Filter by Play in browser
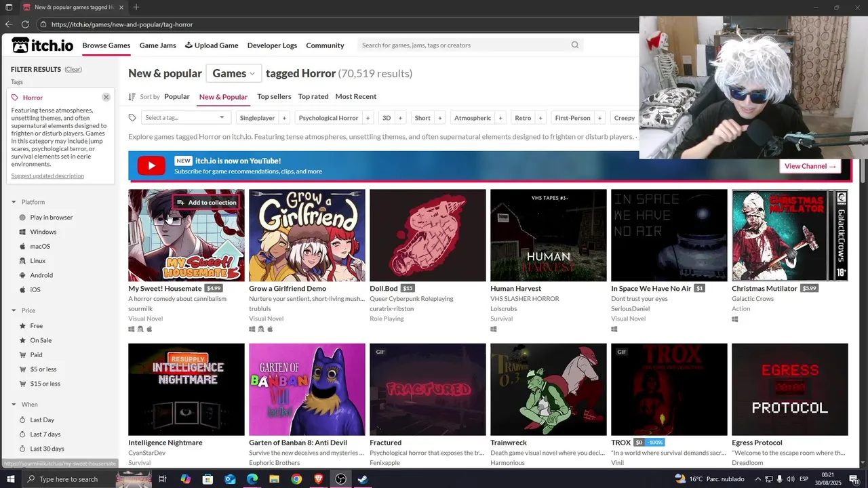 point(51,218)
